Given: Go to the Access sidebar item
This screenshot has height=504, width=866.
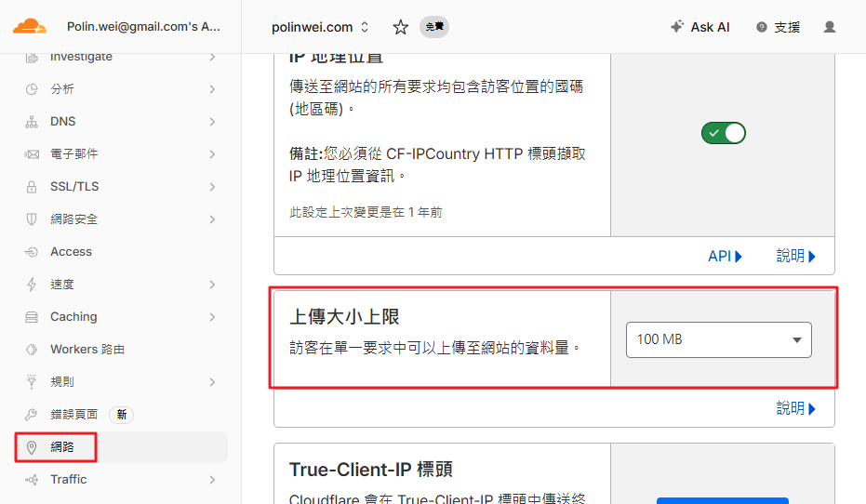Looking at the screenshot, I should coord(122,252).
